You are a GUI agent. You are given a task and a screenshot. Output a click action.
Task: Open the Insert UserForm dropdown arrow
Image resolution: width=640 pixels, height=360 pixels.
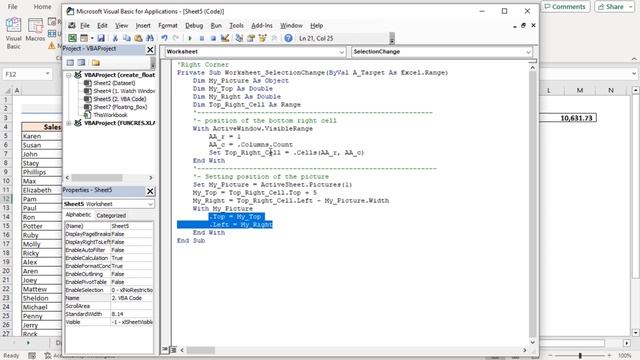[x=92, y=38]
